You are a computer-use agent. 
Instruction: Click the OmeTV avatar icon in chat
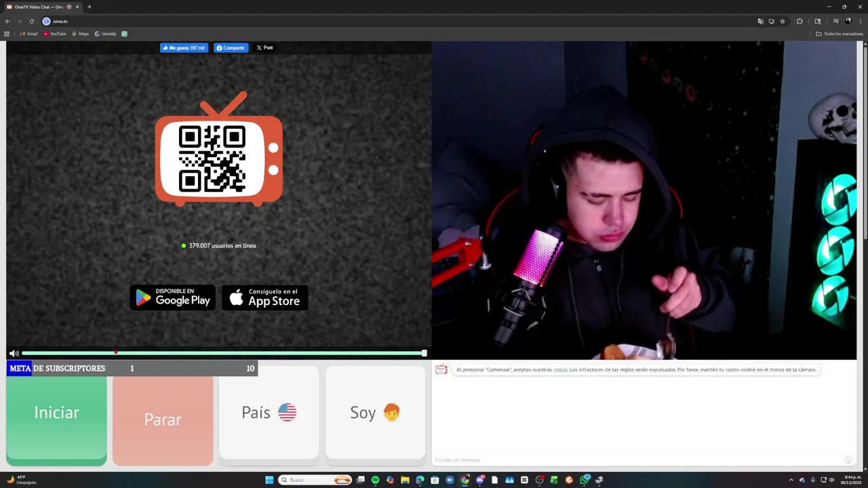[441, 369]
